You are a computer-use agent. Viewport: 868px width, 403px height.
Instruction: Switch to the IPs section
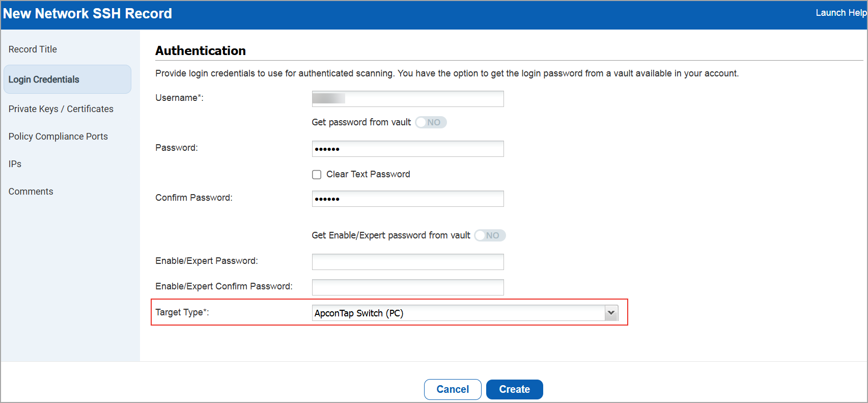pyautogui.click(x=15, y=164)
